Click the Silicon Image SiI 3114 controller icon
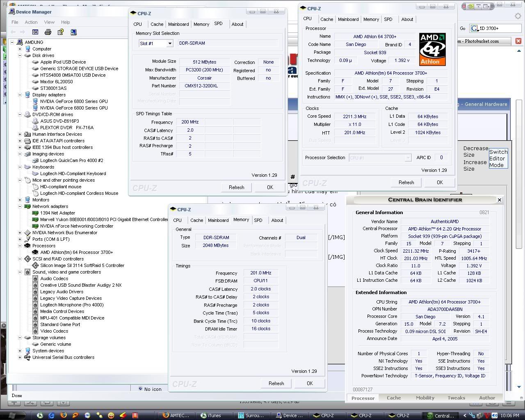The height and width of the screenshot is (420, 525). pyautogui.click(x=35, y=265)
